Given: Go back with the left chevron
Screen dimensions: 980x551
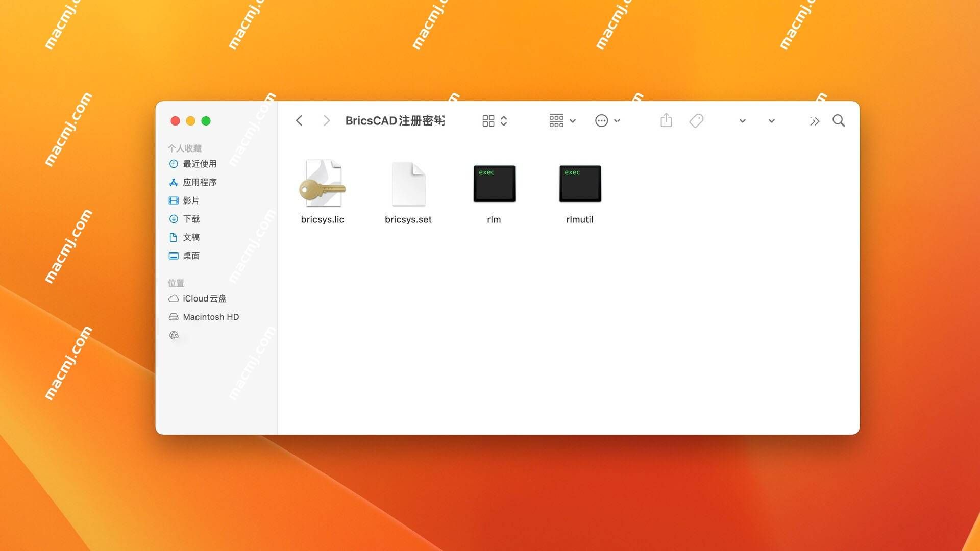Looking at the screenshot, I should (x=300, y=121).
